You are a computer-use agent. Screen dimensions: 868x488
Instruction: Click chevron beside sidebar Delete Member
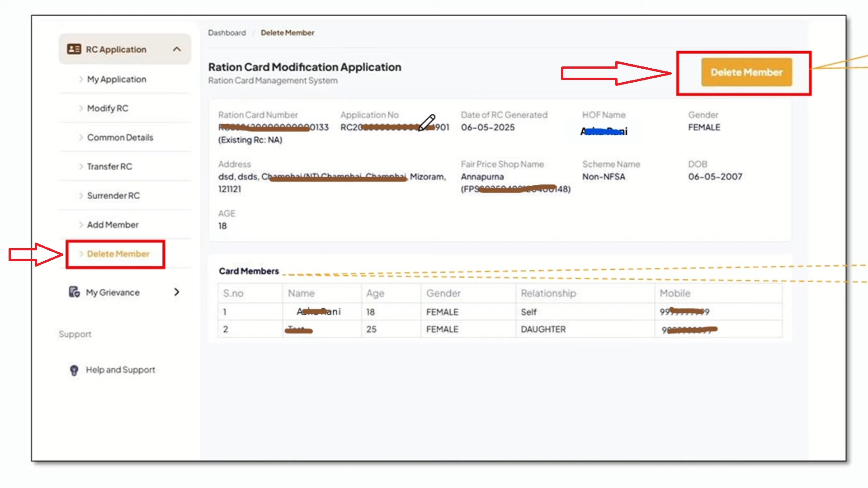click(81, 254)
